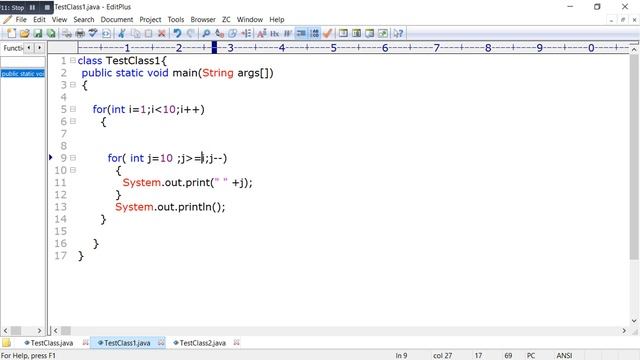Click the Hex viewer icon
This screenshot has width=640, height=360.
(x=275, y=33)
